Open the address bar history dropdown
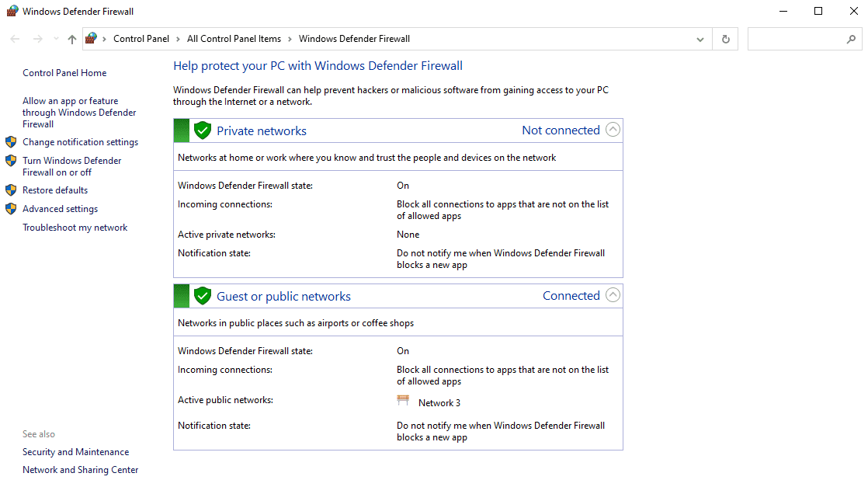The width and height of the screenshot is (868, 487). 700,39
